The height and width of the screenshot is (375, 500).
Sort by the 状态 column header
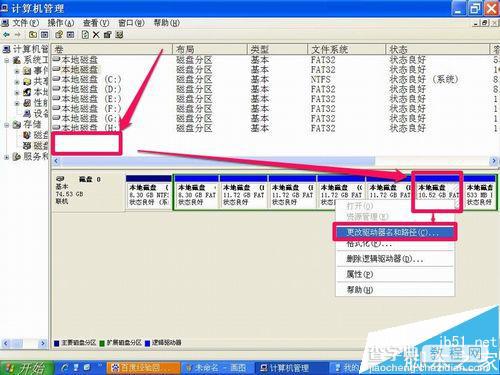point(437,50)
